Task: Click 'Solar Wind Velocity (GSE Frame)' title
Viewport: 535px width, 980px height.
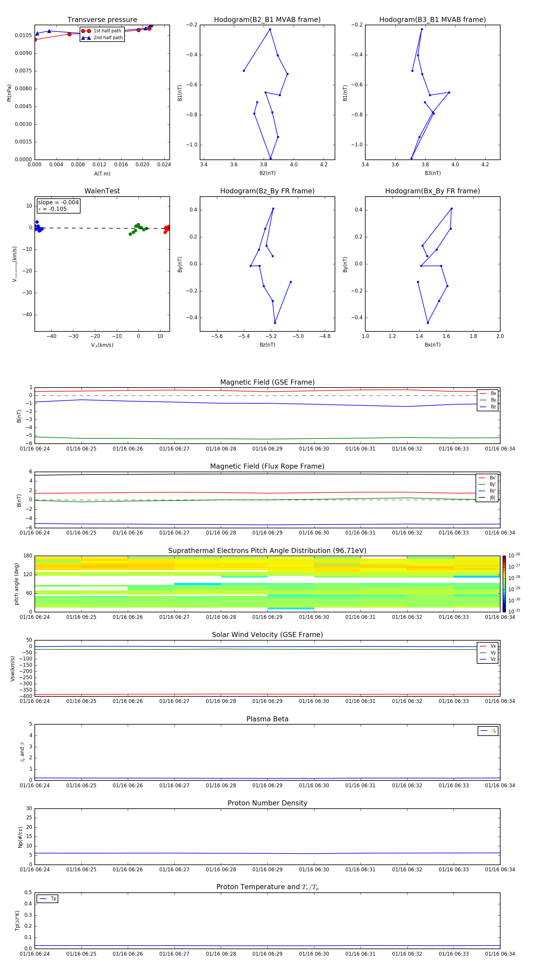Action: (x=267, y=635)
